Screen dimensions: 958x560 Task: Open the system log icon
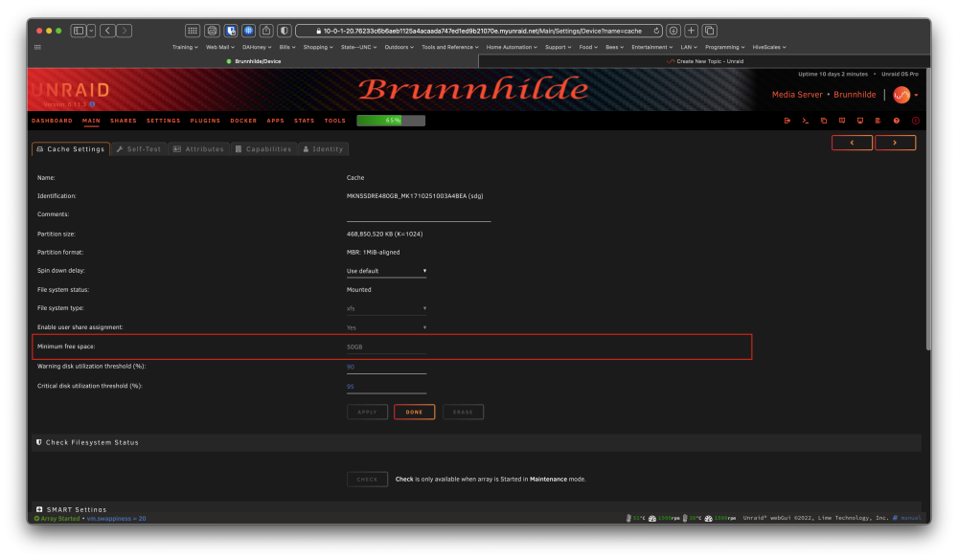878,121
